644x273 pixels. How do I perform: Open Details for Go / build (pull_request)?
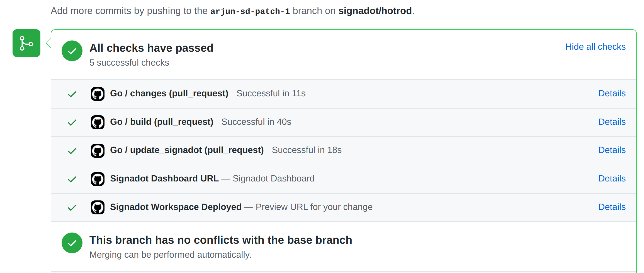click(x=612, y=122)
